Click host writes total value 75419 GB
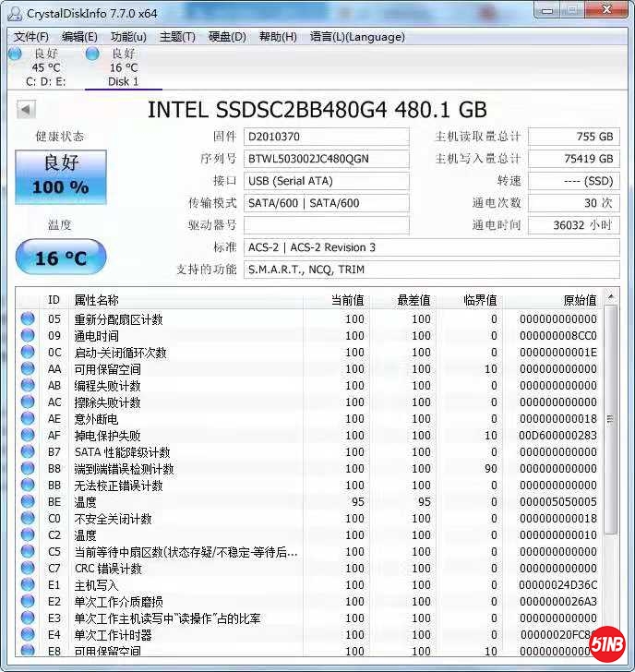Image resolution: width=635 pixels, height=672 pixels. pos(574,159)
